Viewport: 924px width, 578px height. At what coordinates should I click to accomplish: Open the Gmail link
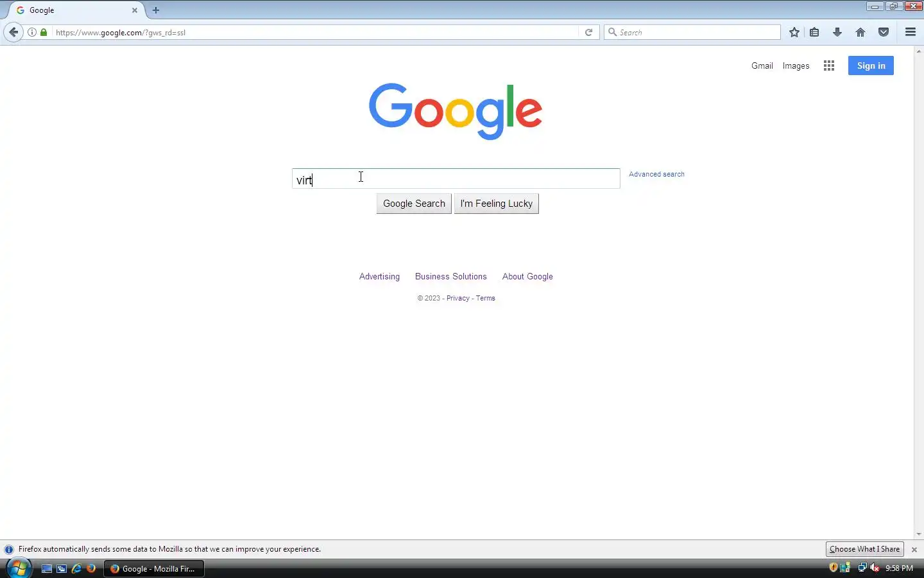point(762,66)
